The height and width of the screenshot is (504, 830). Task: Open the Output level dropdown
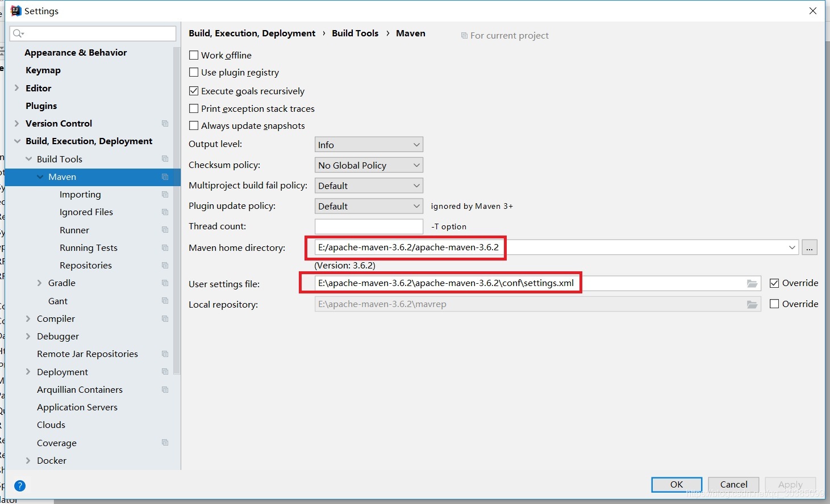[369, 145]
